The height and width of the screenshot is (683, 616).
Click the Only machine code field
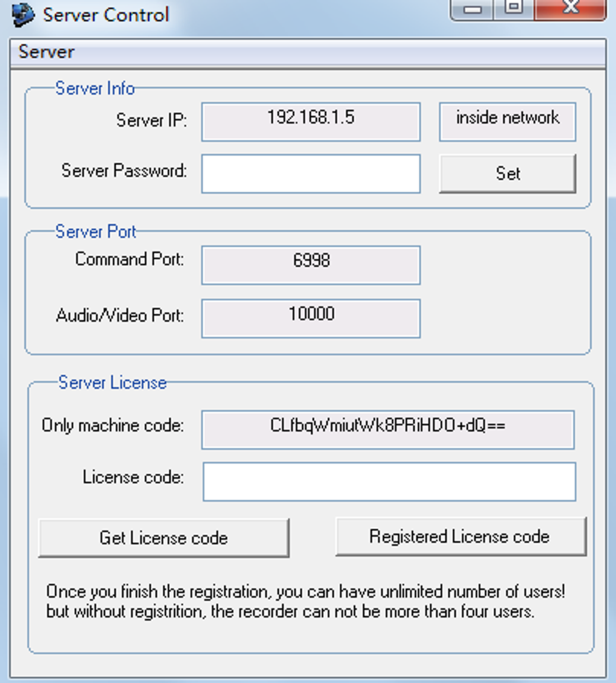388,429
